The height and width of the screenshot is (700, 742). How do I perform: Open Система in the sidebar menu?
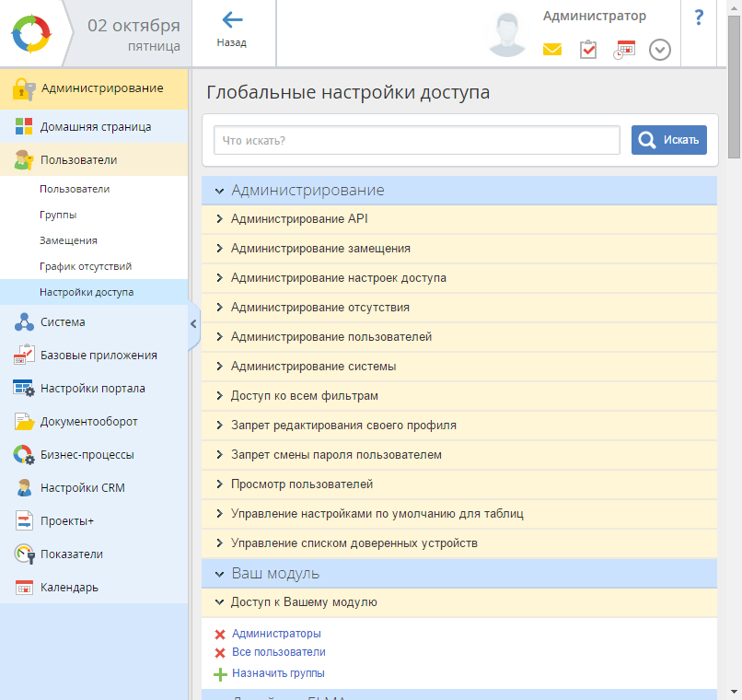coord(63,322)
